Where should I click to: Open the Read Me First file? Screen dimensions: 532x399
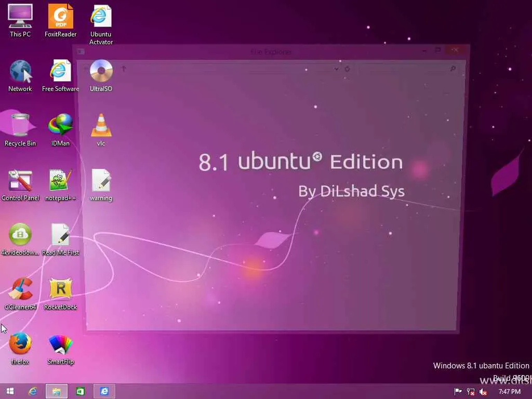[60, 239]
